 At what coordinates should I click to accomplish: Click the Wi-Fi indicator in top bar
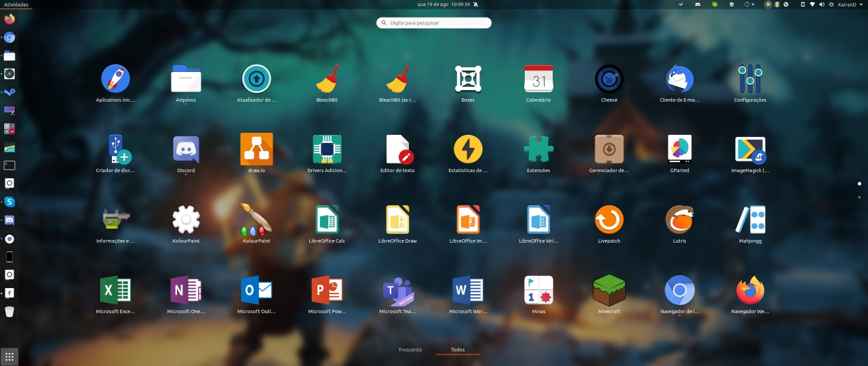[x=812, y=4]
